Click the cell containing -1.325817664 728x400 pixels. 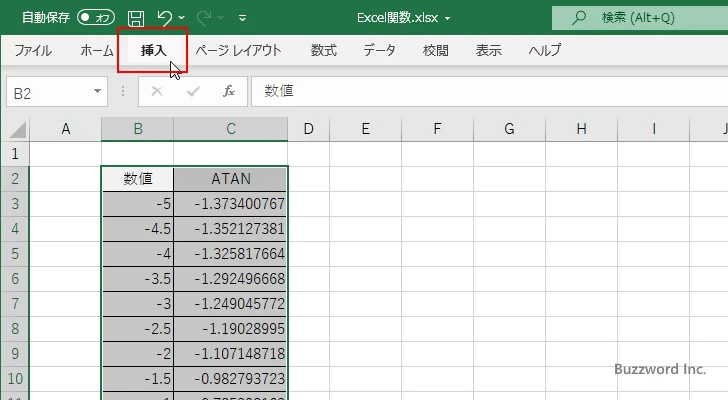coord(231,254)
